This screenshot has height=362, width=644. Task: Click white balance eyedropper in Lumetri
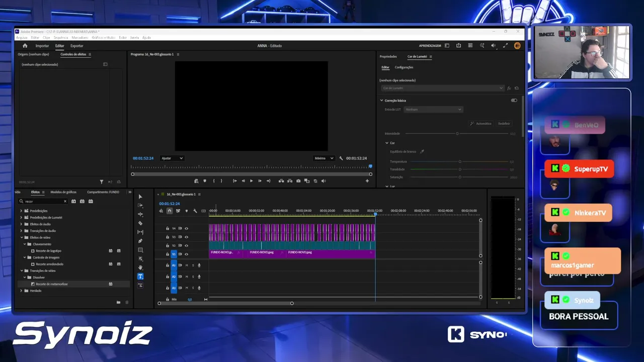[422, 151]
